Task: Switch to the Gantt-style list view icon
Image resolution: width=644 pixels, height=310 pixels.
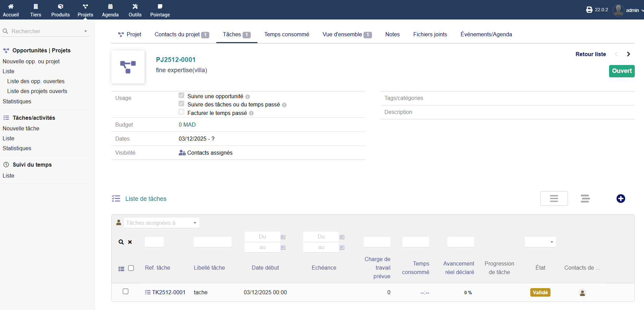Action: click(x=585, y=199)
